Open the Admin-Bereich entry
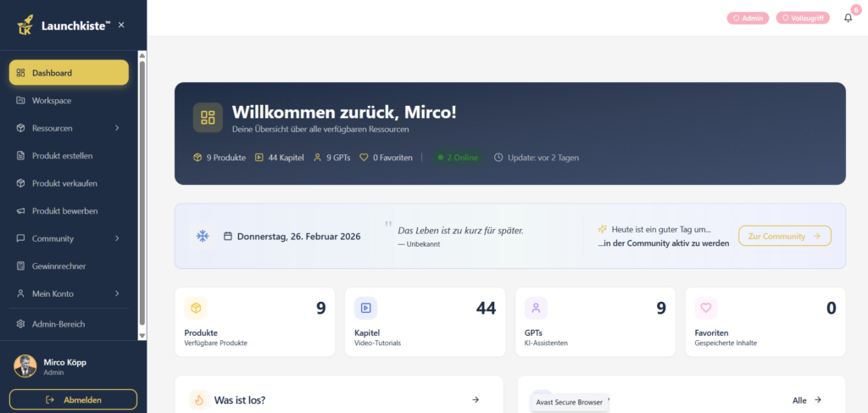The width and height of the screenshot is (868, 413). point(69,324)
